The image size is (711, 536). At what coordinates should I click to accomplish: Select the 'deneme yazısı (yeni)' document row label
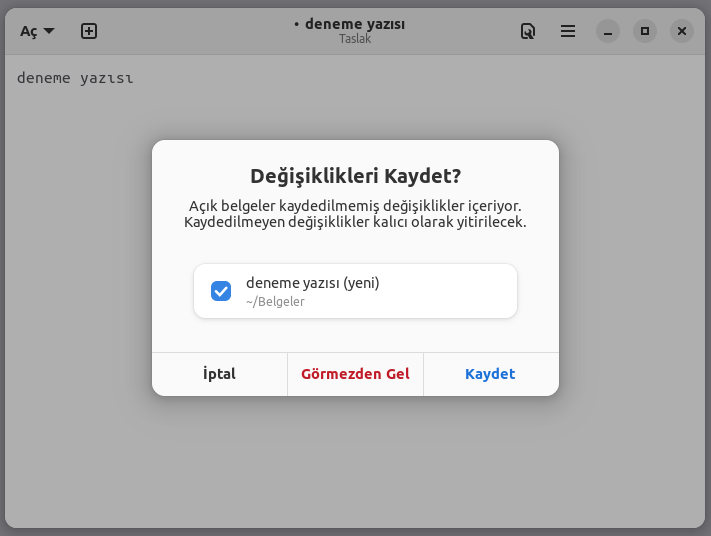[313, 283]
